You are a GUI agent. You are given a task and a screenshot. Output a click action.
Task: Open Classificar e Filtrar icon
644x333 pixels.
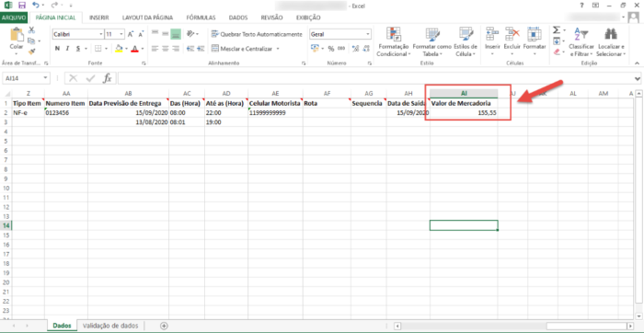pyautogui.click(x=581, y=34)
